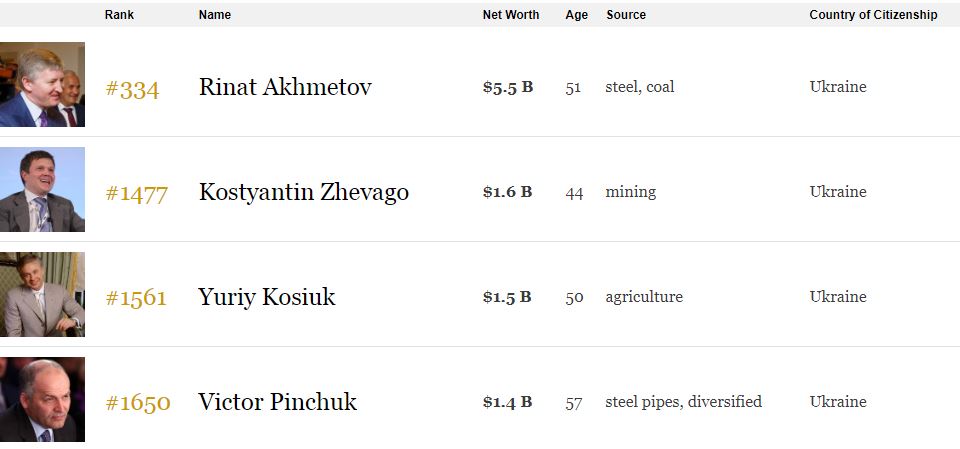This screenshot has width=960, height=449.
Task: Select rank number #1477
Action: tap(136, 193)
